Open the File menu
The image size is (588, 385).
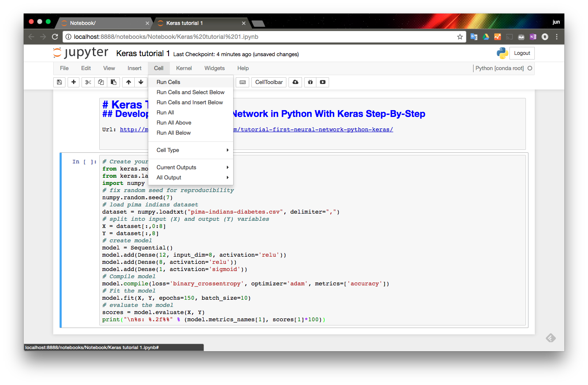click(x=64, y=68)
